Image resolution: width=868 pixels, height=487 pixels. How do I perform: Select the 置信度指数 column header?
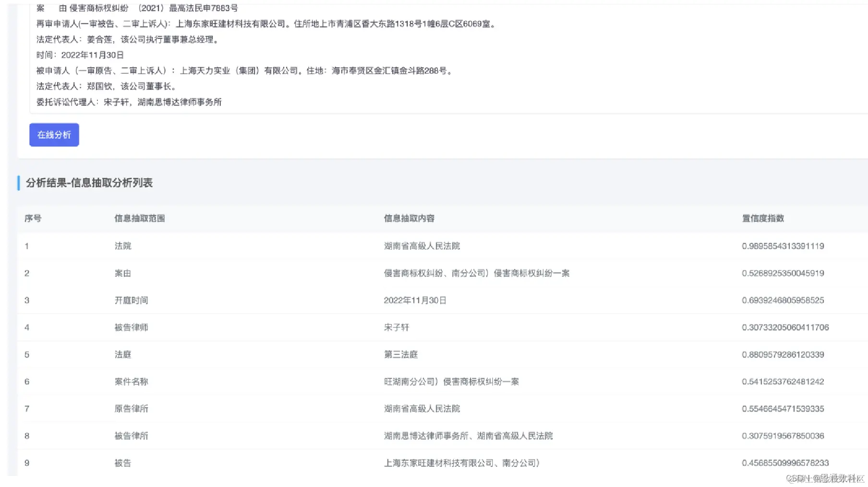(763, 219)
